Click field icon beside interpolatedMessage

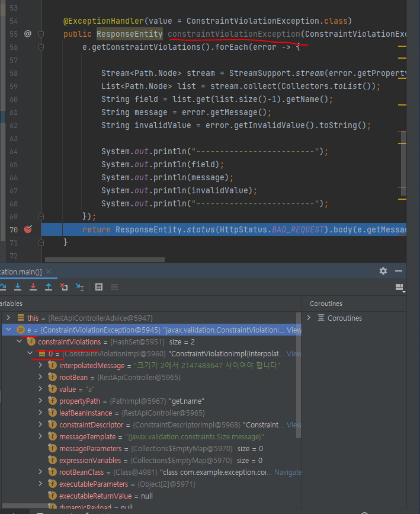[x=52, y=365]
